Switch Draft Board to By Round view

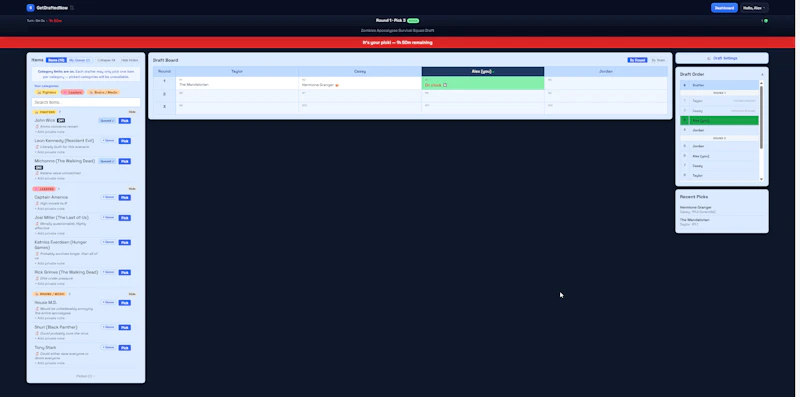point(637,60)
